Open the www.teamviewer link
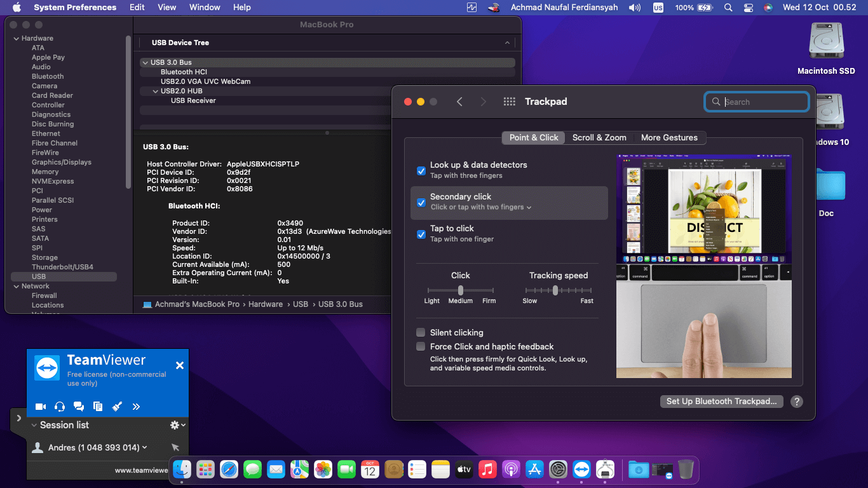The image size is (868, 488). [142, 470]
